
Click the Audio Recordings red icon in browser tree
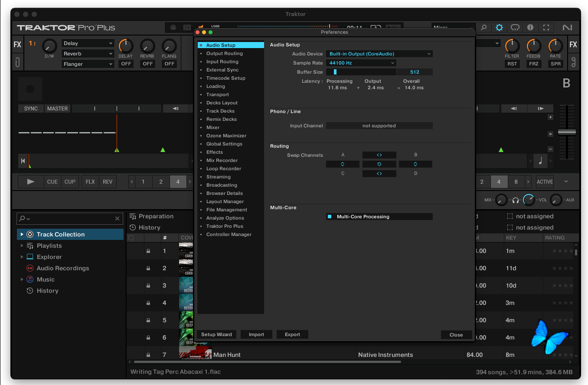pos(30,268)
